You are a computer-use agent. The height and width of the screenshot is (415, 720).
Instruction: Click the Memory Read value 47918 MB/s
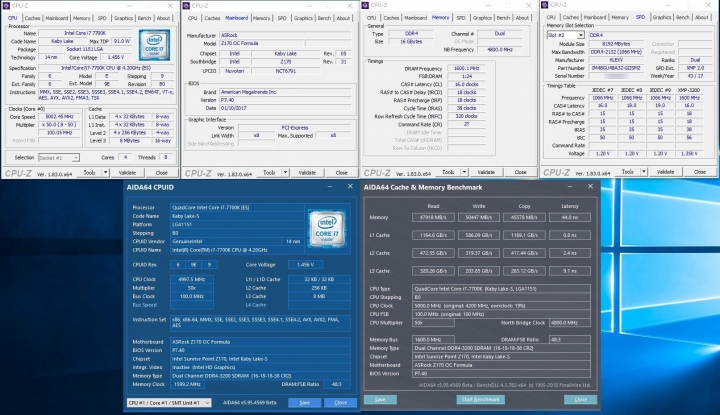pos(433,218)
